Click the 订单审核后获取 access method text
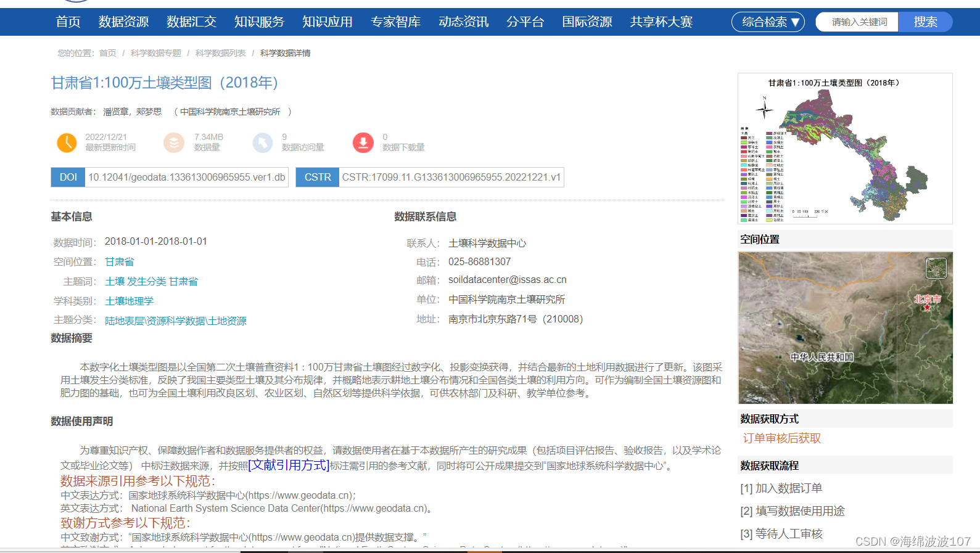Screen dimensions: 980x553 (x=782, y=438)
